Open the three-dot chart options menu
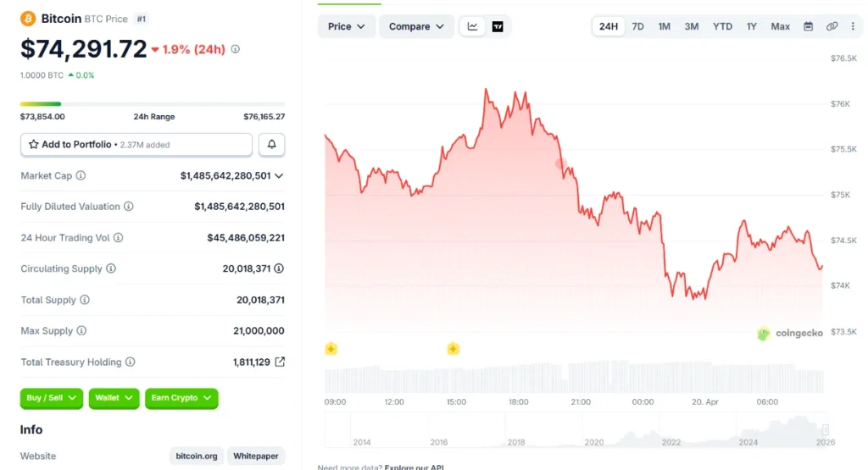 853,26
